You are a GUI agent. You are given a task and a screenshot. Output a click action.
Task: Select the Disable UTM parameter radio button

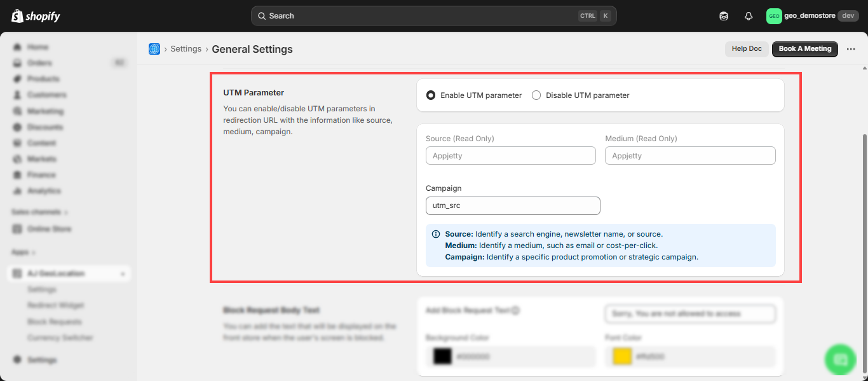(x=536, y=95)
